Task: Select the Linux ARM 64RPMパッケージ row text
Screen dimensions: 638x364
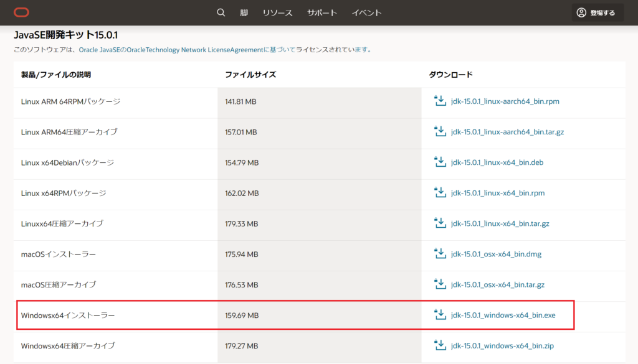Action: [x=71, y=101]
